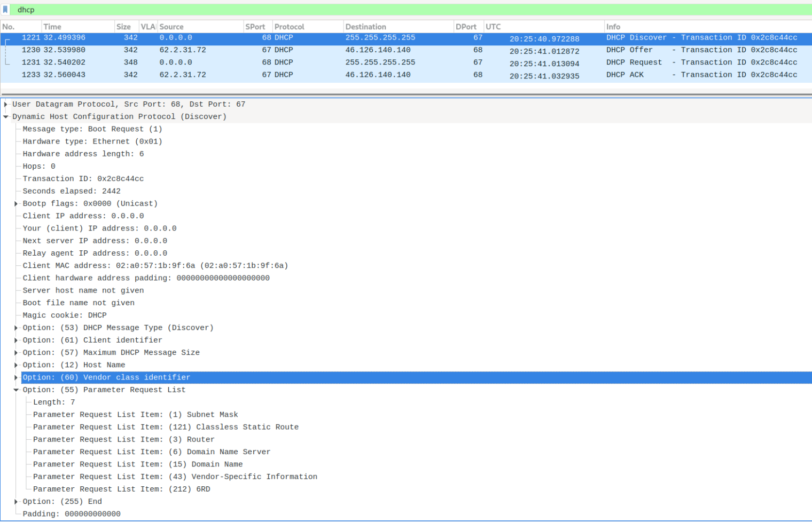Expand the User Datagram Protocol section
This screenshot has width=812, height=522.
tap(6, 105)
